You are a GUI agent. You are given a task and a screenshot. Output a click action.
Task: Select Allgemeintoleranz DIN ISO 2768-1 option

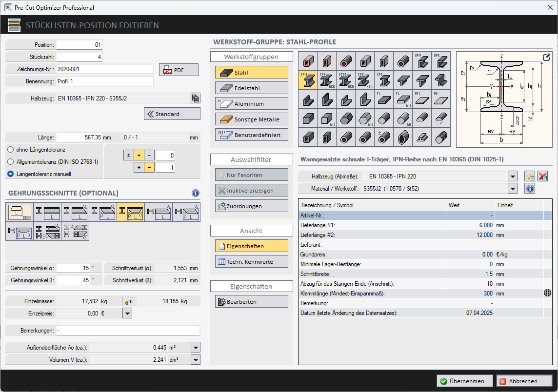tap(11, 162)
